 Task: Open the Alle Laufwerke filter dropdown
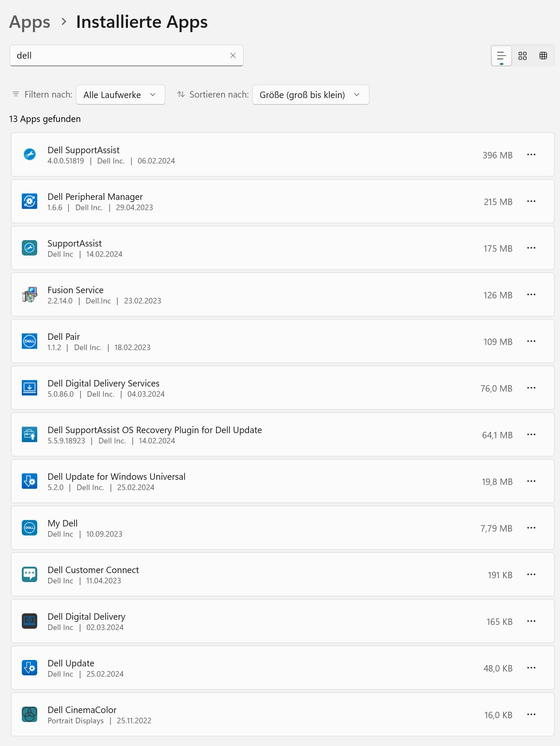coord(121,95)
